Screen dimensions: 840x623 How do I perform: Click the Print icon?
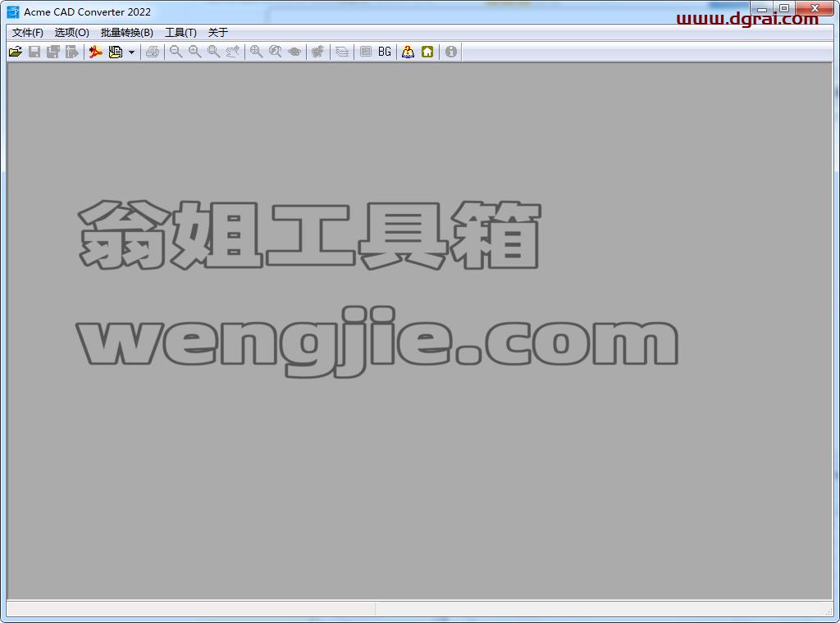[x=152, y=52]
